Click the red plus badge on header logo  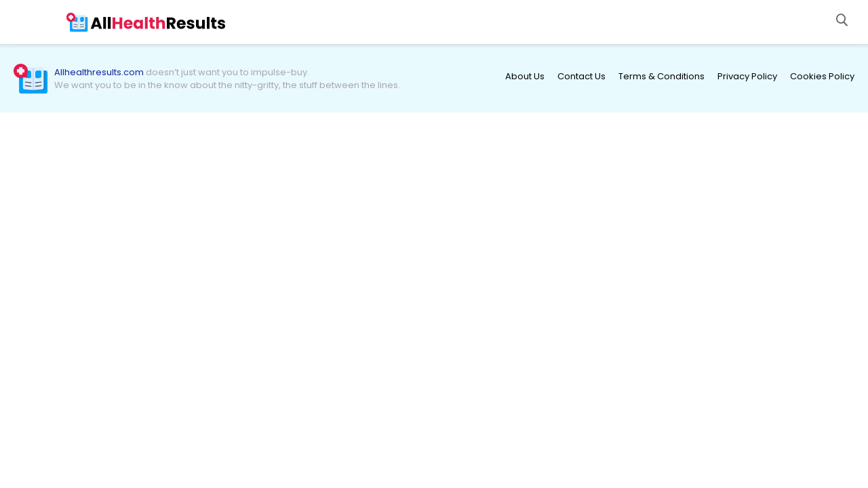coord(71,17)
